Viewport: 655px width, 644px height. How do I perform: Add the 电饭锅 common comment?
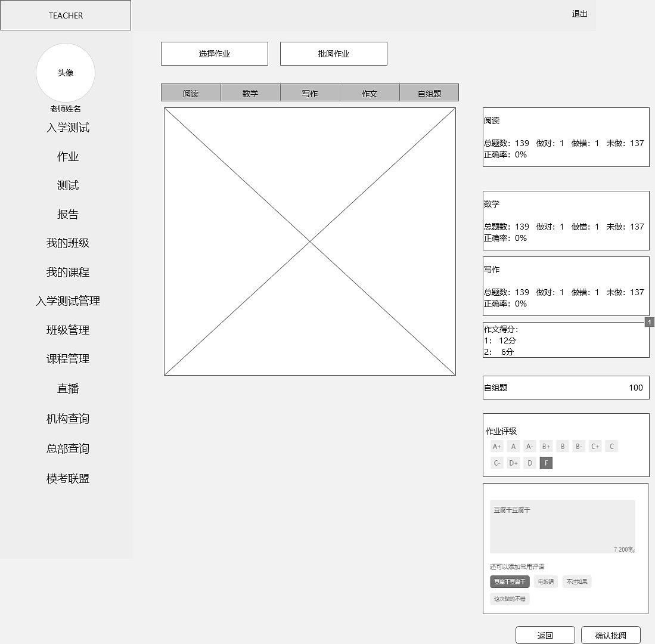coord(545,581)
